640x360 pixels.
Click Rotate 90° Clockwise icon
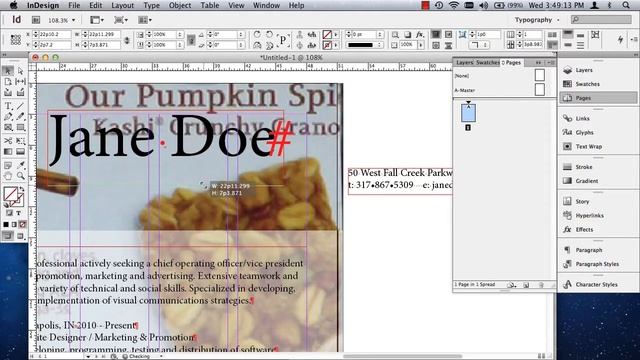click(x=257, y=34)
